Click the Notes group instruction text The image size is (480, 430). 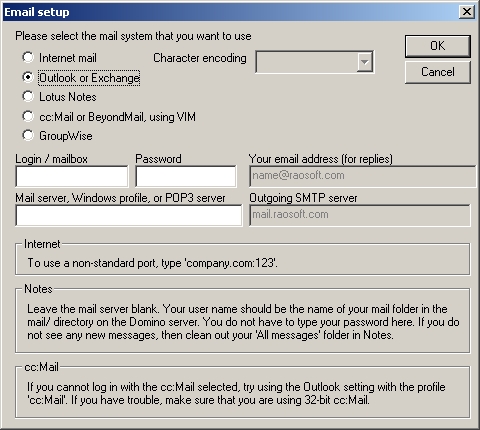click(x=243, y=322)
